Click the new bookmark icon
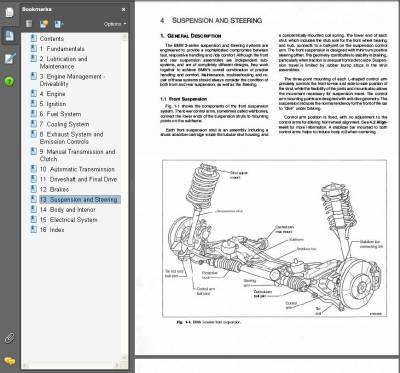Screen dimensions: 400x373 [x=44, y=24]
